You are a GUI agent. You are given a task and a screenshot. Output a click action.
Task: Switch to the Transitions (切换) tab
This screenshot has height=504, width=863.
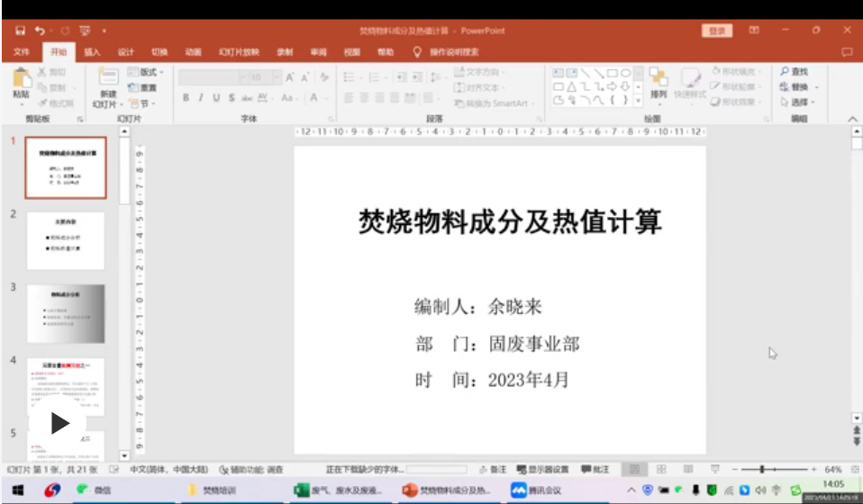coord(159,52)
